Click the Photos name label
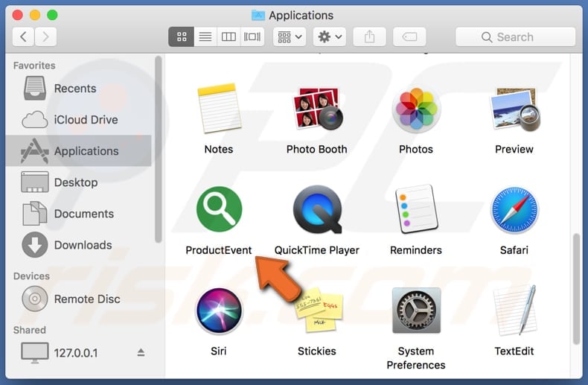This screenshot has height=385, width=588. click(x=416, y=150)
